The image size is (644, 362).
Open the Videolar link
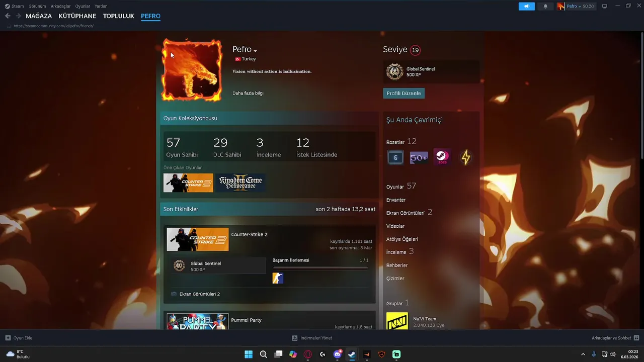[x=395, y=226]
